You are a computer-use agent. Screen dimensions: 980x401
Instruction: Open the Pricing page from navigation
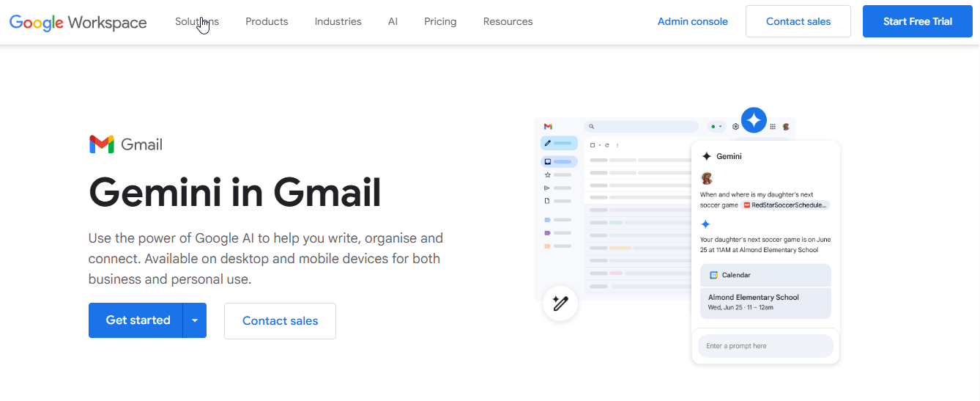point(440,21)
